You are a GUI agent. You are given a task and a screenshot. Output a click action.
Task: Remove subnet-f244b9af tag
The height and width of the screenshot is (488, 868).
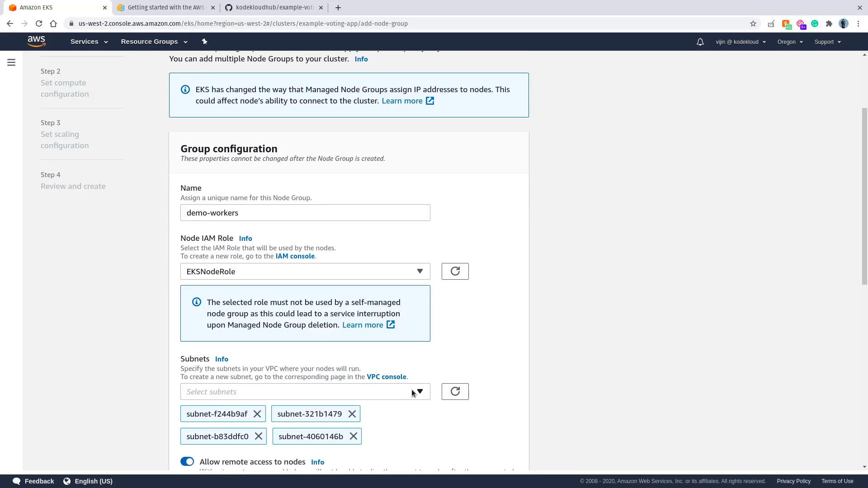tap(257, 414)
